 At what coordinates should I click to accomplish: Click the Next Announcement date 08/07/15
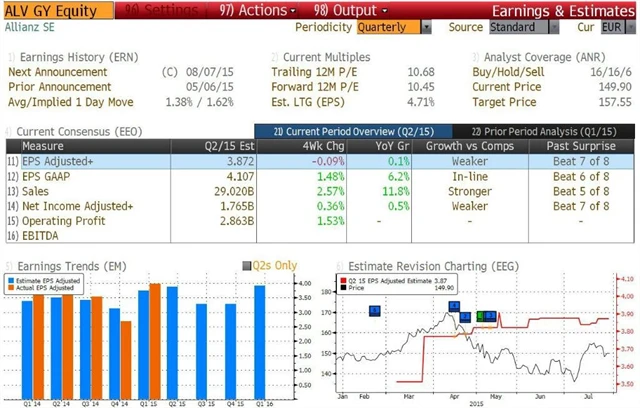210,72
